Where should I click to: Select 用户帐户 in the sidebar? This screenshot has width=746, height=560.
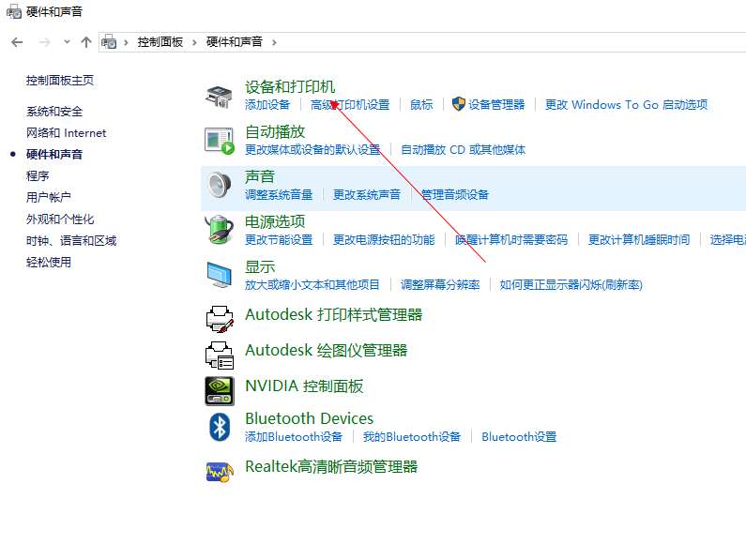click(49, 197)
